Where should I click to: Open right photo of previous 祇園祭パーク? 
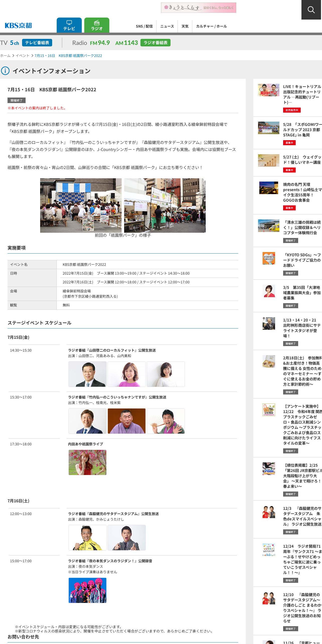165,205
